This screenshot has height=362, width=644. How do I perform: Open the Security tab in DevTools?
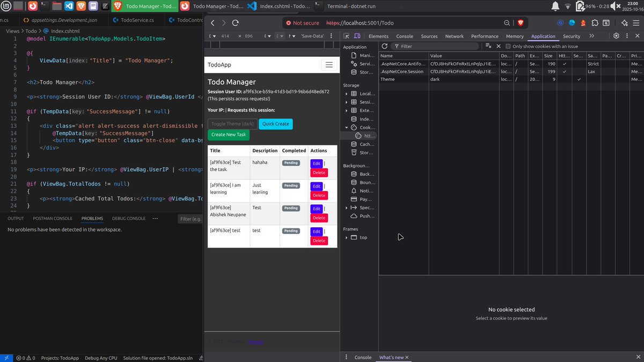(x=572, y=36)
